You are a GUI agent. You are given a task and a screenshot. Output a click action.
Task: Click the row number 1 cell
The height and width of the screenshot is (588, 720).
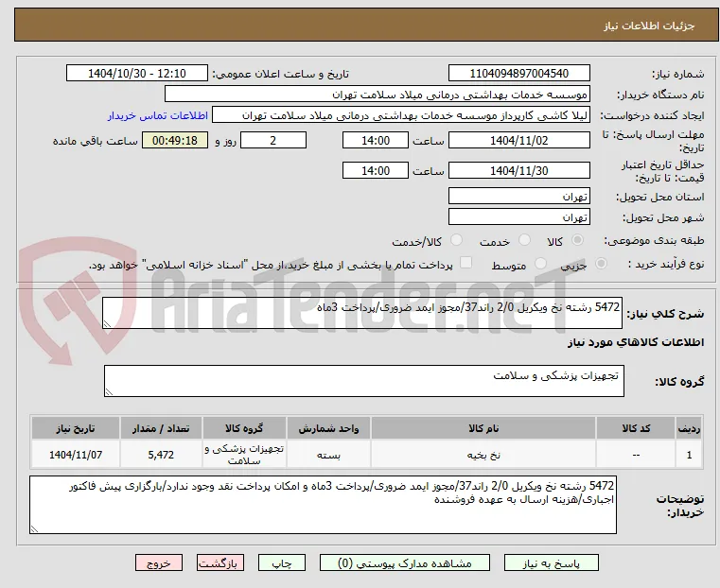[x=689, y=455]
